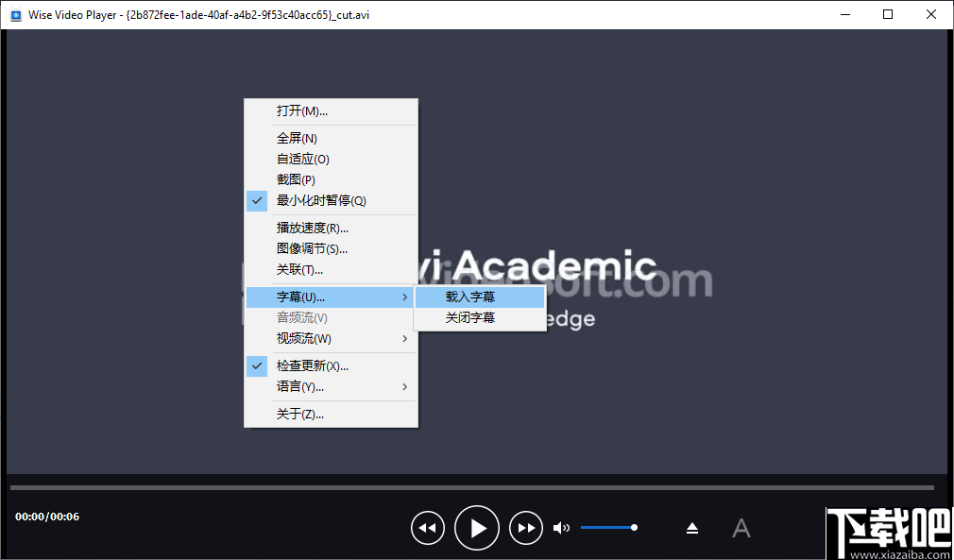Adjust the volume slider knob
954x560 pixels.
pos(634,527)
